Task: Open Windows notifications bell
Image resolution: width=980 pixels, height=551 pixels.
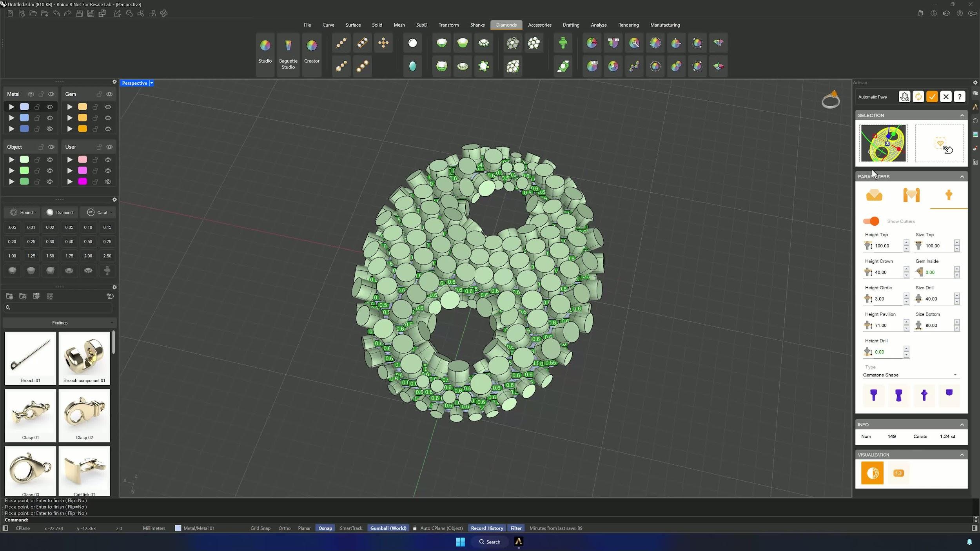Action: click(969, 542)
